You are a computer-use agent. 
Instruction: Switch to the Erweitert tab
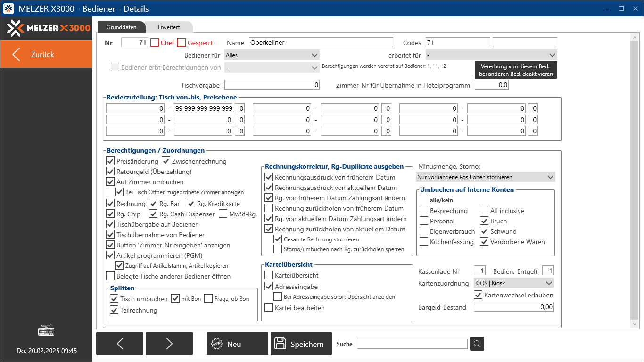[169, 27]
